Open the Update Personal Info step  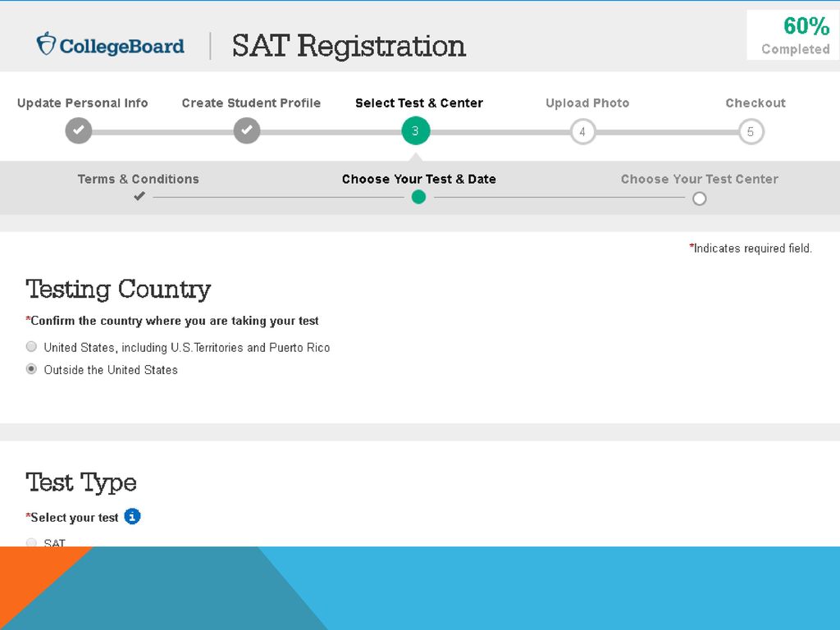pyautogui.click(x=83, y=103)
